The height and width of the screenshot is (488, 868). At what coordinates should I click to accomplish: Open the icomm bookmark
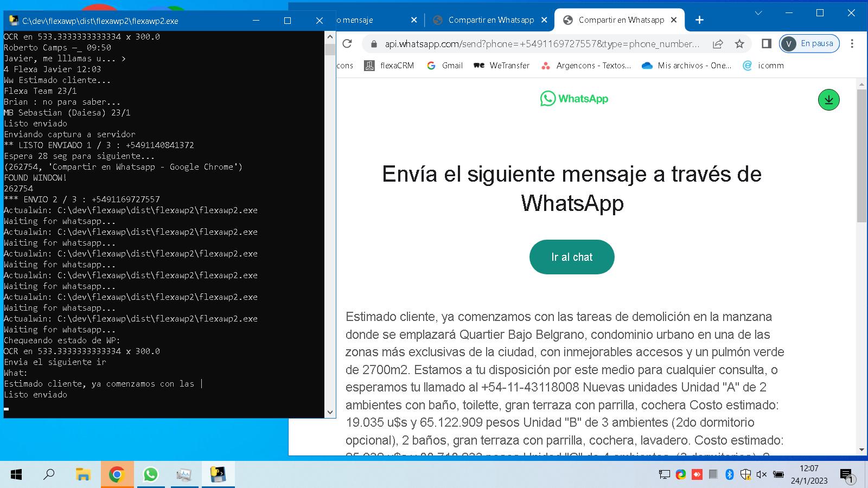763,66
